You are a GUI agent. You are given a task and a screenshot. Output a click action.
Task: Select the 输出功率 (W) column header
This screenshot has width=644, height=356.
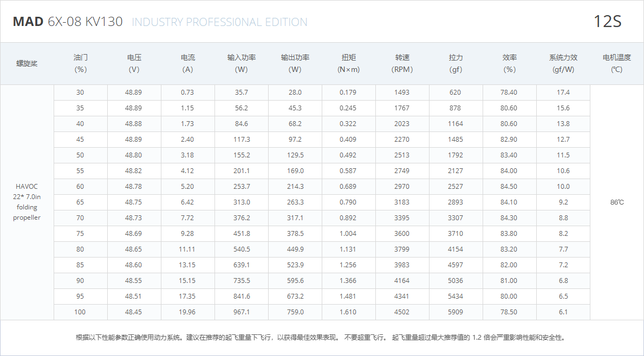click(x=295, y=64)
